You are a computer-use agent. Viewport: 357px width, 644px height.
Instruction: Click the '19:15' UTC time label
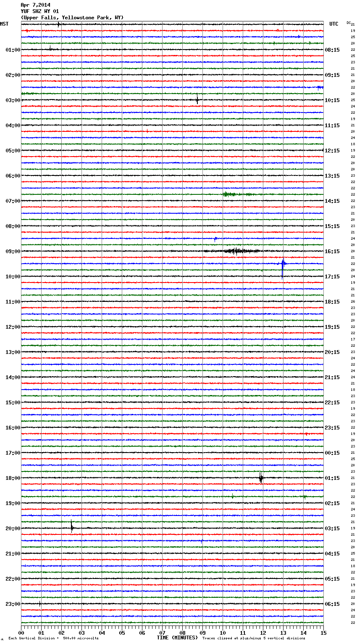[332, 327]
